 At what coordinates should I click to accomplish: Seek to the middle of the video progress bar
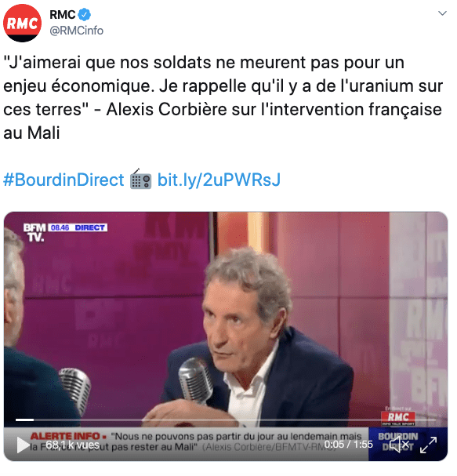pyautogui.click(x=226, y=420)
